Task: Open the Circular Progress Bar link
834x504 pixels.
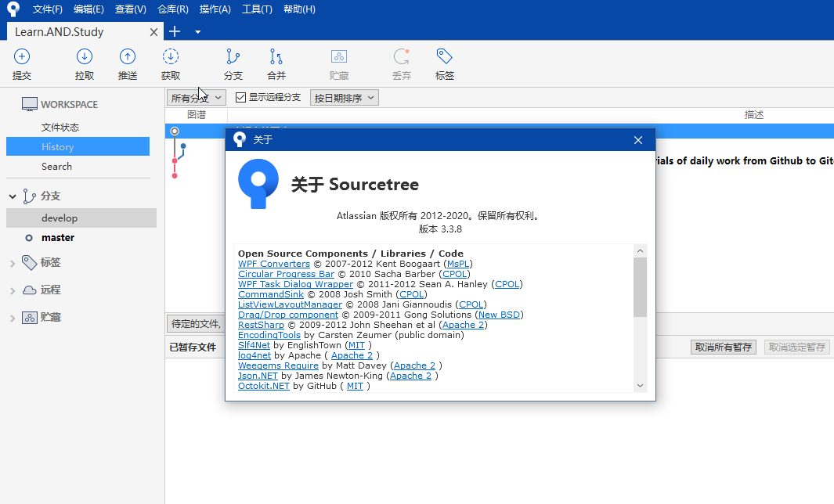Action: coord(286,274)
